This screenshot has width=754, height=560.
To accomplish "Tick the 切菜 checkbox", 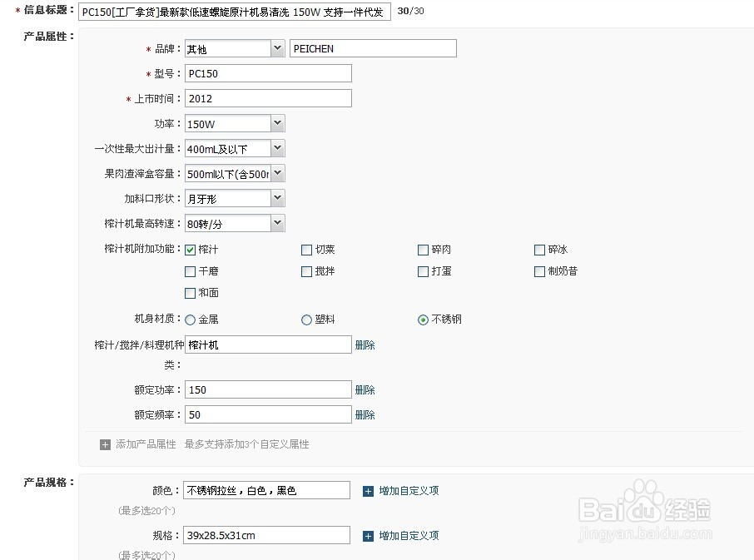I will (306, 250).
